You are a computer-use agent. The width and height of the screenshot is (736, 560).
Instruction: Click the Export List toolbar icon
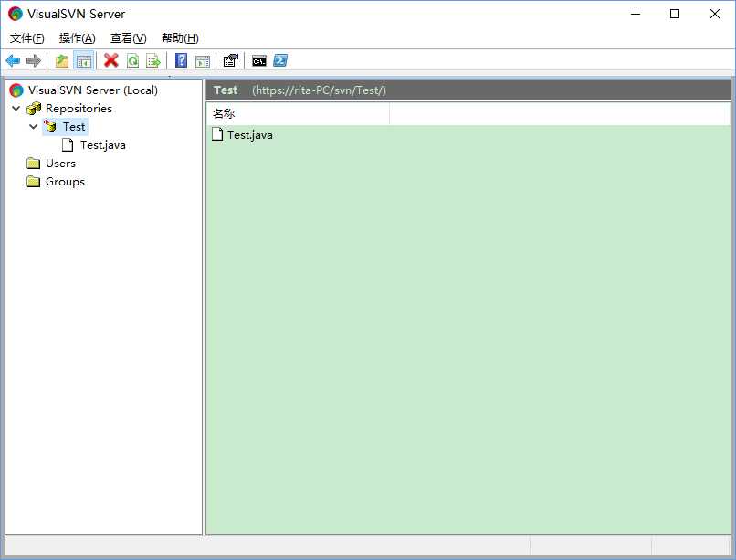[153, 60]
